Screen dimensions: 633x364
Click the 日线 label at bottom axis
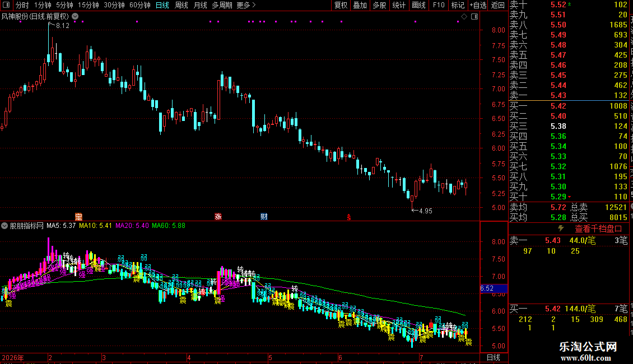click(494, 357)
